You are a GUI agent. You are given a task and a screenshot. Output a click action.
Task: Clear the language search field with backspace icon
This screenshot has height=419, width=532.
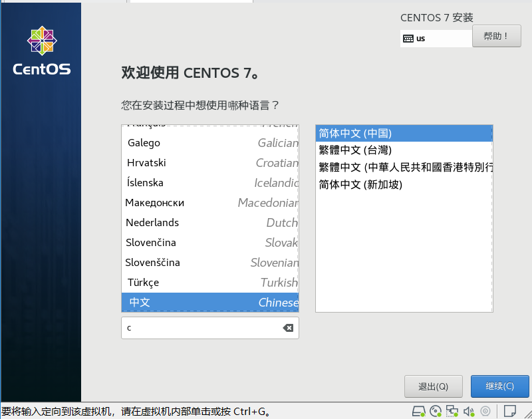click(288, 328)
